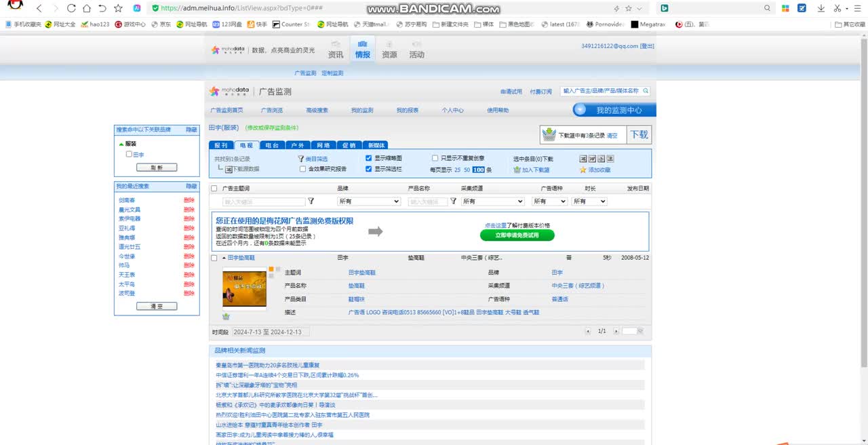Click fourth export icon in filter panel
The height and width of the screenshot is (445, 868).
[x=610, y=159]
